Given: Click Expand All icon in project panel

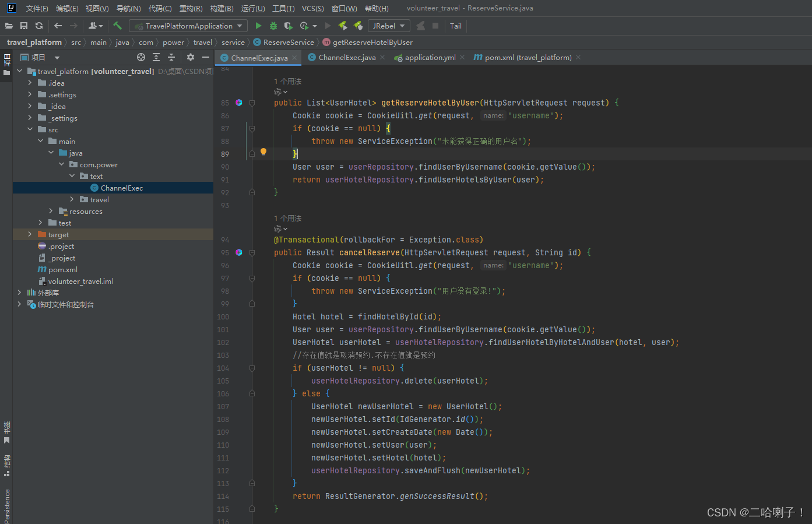Looking at the screenshot, I should click(156, 57).
